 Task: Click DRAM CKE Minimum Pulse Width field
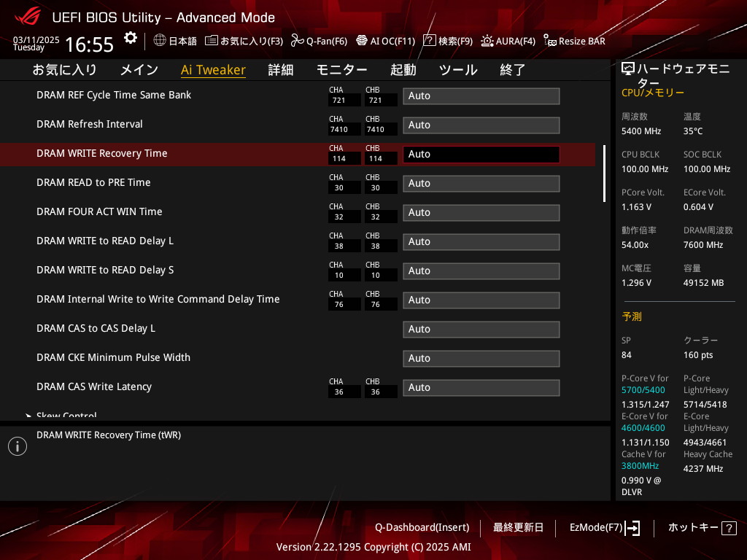(481, 359)
